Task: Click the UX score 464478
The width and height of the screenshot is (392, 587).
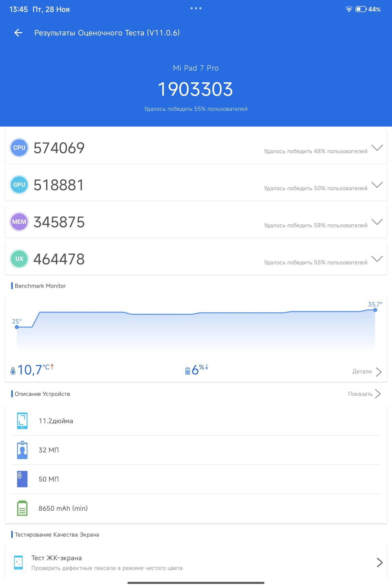Action: 59,259
